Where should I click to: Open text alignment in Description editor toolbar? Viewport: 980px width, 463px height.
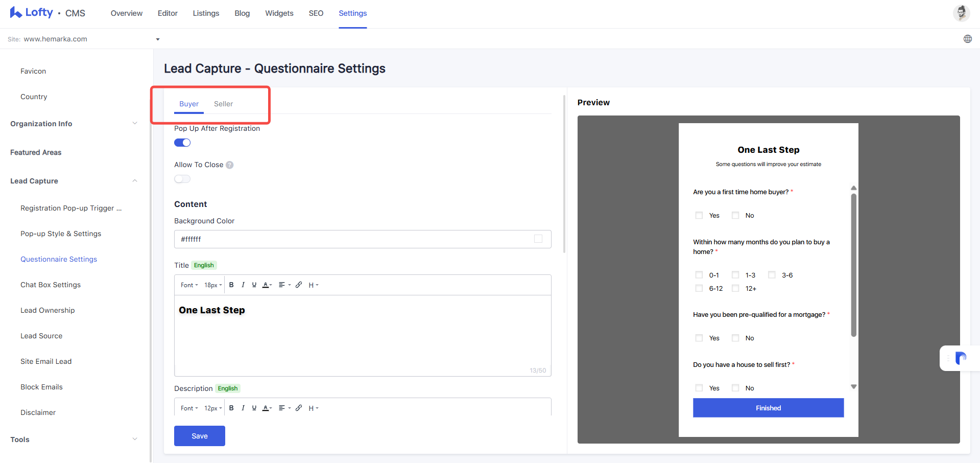pyautogui.click(x=284, y=408)
